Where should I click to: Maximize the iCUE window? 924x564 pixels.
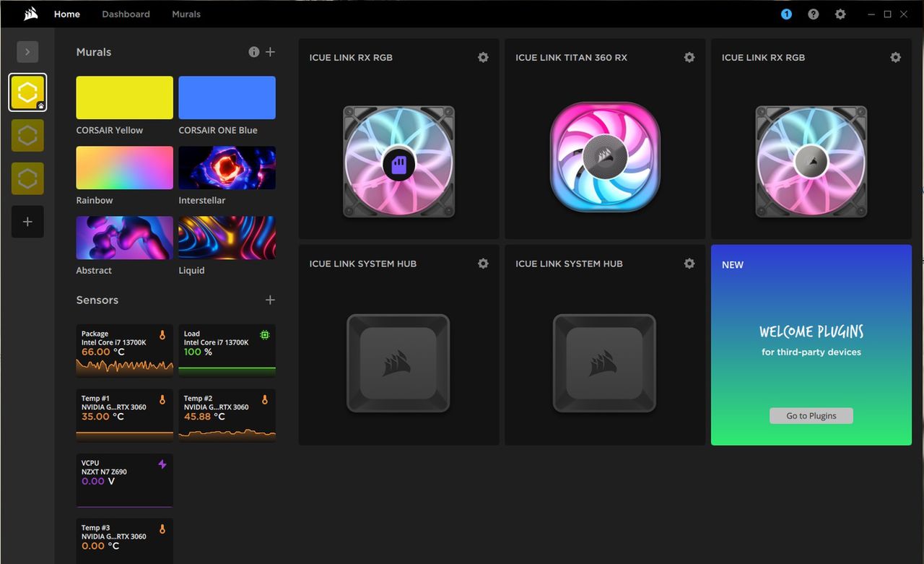pyautogui.click(x=887, y=14)
